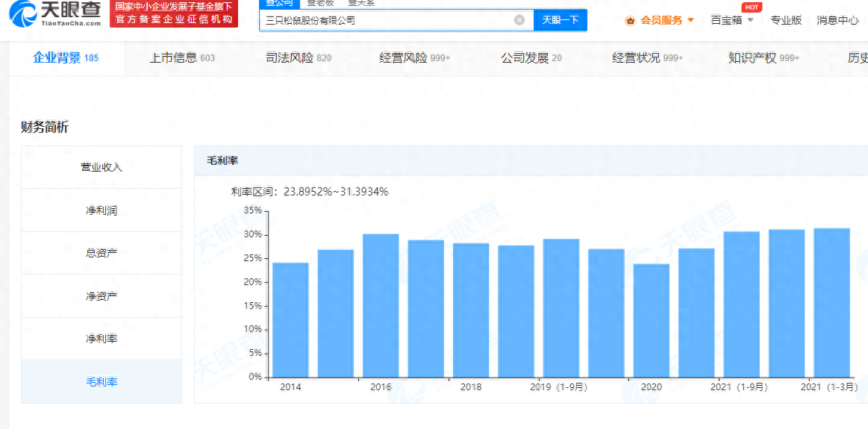Viewport: 868px width, 429px height.
Task: Click the 毛利率 chart panel title
Action: click(x=222, y=160)
